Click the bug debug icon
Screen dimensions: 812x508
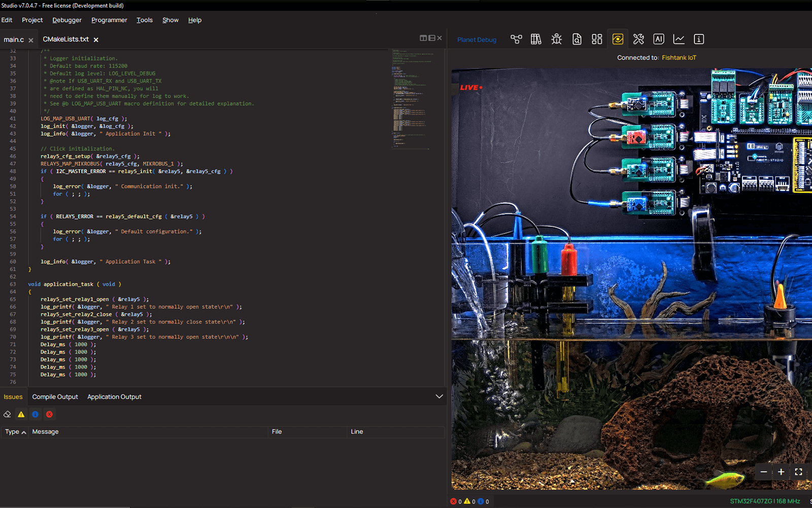[x=556, y=39]
